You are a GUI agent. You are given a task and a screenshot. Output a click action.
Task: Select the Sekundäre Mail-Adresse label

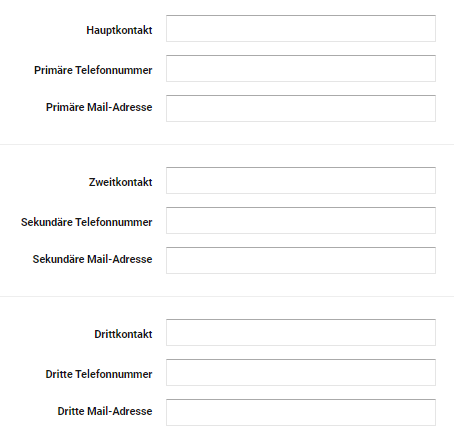[92, 259]
